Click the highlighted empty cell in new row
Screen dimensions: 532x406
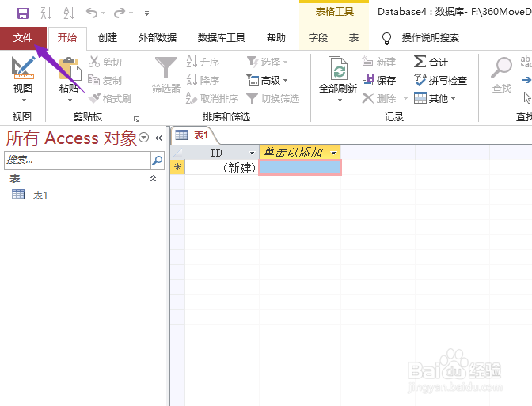300,168
